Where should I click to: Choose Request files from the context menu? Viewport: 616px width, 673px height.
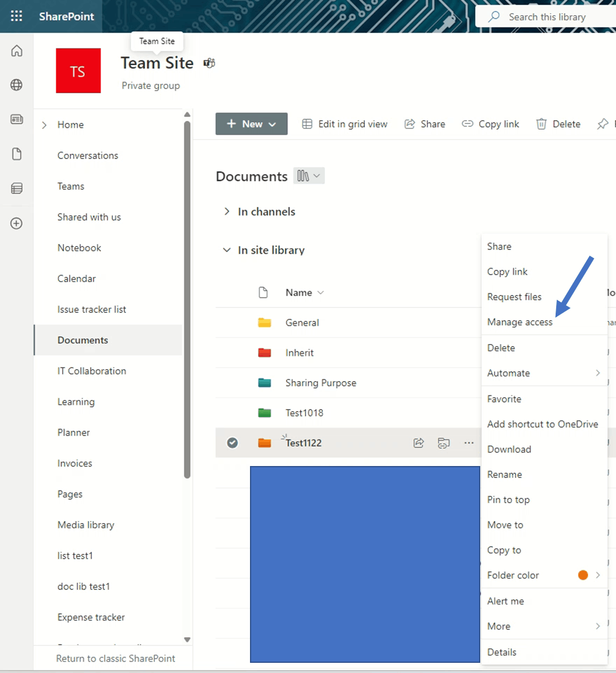point(544,297)
